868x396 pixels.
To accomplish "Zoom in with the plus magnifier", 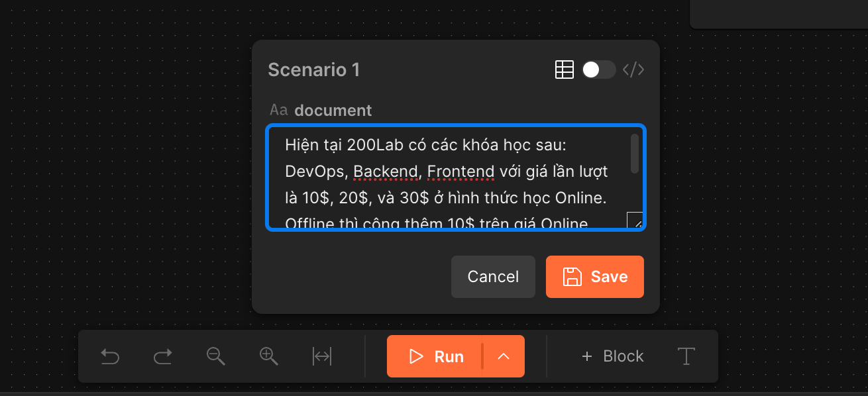I will (x=268, y=356).
